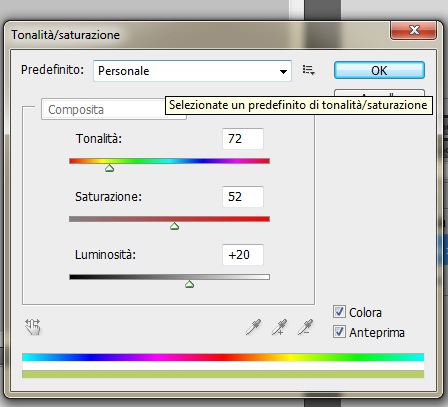Click the Luminosità: label
This screenshot has height=407, width=448.
pyautogui.click(x=105, y=255)
